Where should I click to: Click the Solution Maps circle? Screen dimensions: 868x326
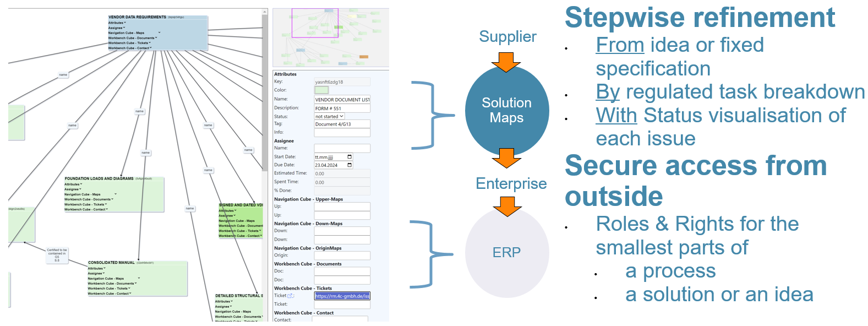(x=507, y=110)
